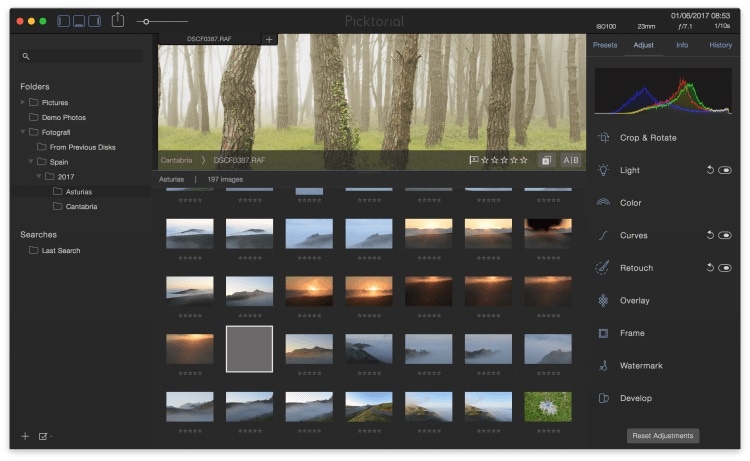750x461 pixels.
Task: Select the gray placeholder highlighted thumbnail
Action: point(249,349)
